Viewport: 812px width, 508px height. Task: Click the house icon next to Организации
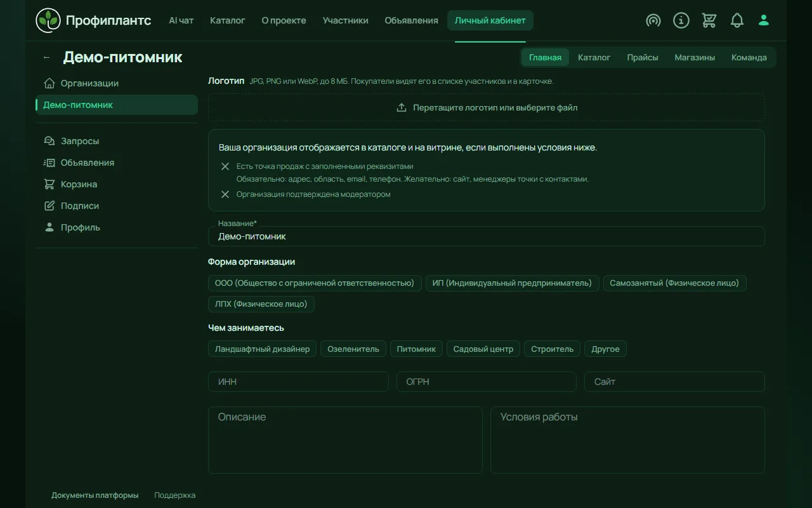[49, 83]
